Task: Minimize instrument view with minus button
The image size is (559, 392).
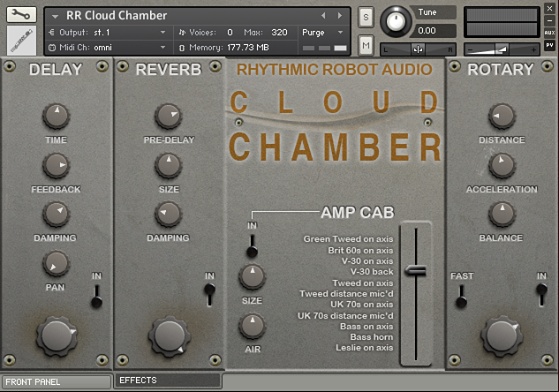Action: pyautogui.click(x=549, y=20)
